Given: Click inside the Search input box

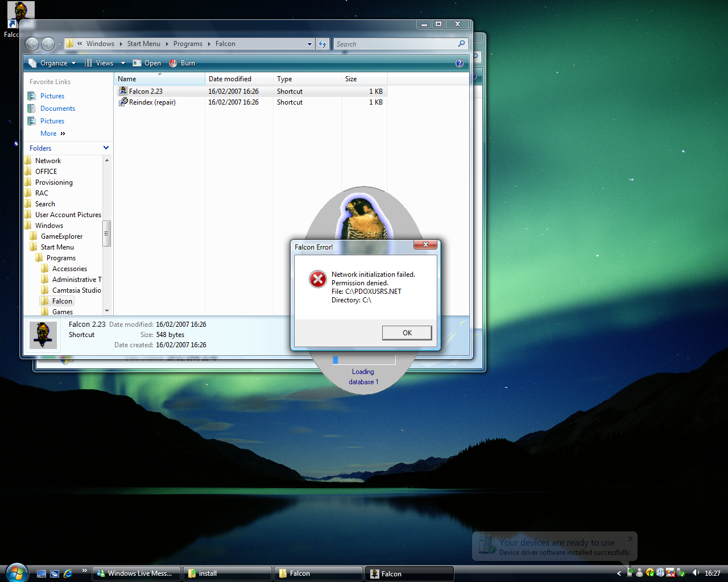Looking at the screenshot, I should (x=395, y=44).
